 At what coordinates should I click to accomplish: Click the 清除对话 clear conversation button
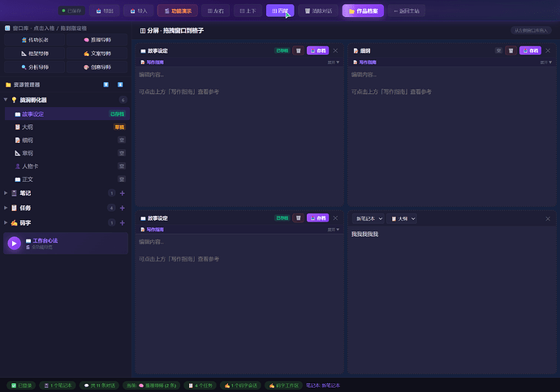click(x=318, y=11)
